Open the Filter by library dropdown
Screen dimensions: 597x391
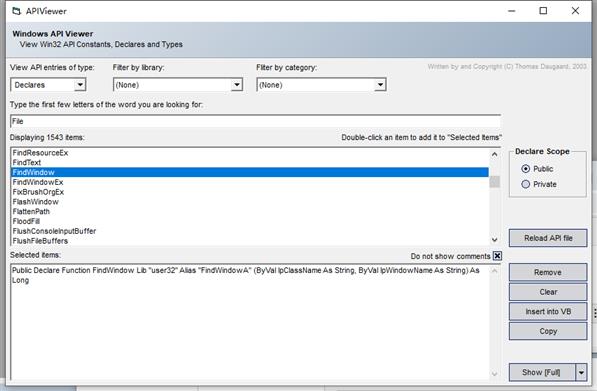click(x=237, y=85)
